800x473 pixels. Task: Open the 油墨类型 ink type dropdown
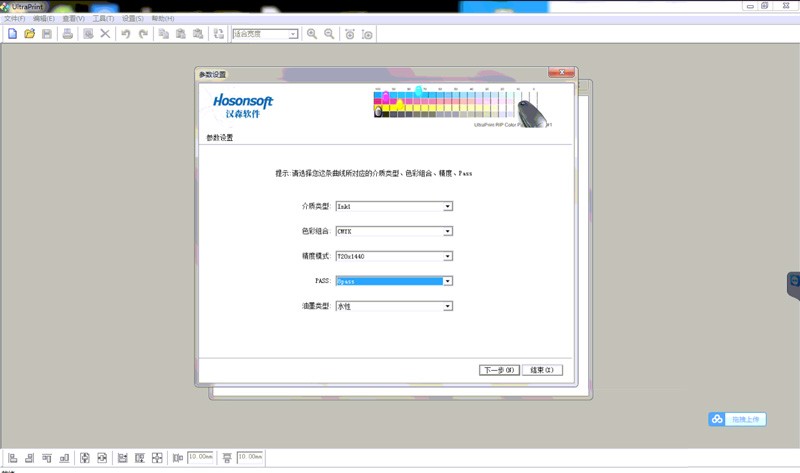447,306
